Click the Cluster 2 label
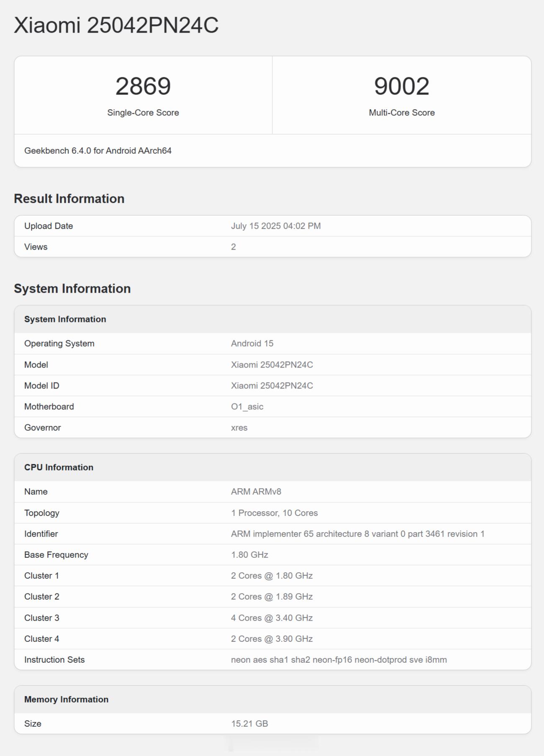The image size is (544, 756). click(42, 596)
